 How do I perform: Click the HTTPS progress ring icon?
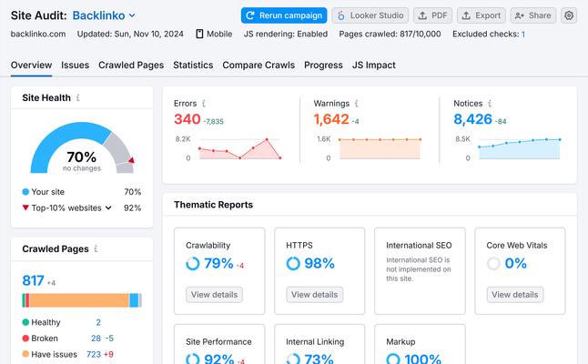pyautogui.click(x=293, y=264)
